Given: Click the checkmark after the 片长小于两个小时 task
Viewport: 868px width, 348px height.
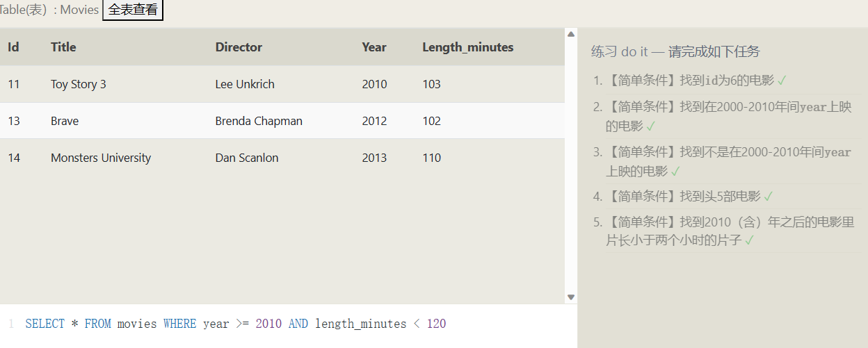Looking at the screenshot, I should point(749,240).
